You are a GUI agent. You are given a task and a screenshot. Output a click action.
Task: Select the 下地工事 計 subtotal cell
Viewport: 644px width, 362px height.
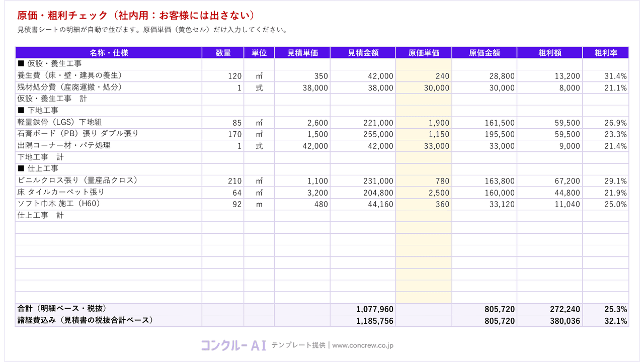(109, 157)
